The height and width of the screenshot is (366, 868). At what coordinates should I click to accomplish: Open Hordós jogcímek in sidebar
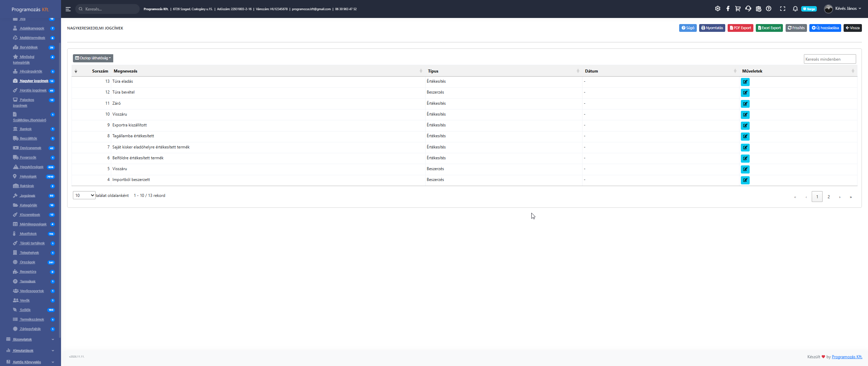coord(33,90)
